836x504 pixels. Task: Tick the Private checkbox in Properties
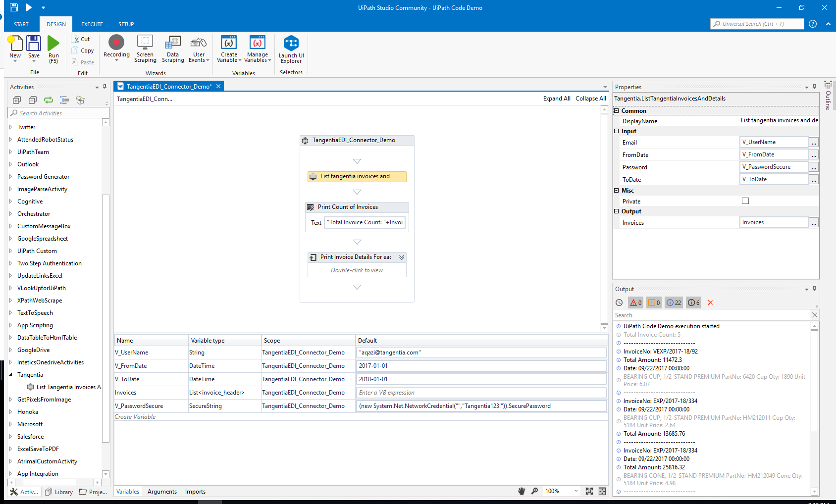[x=745, y=201]
